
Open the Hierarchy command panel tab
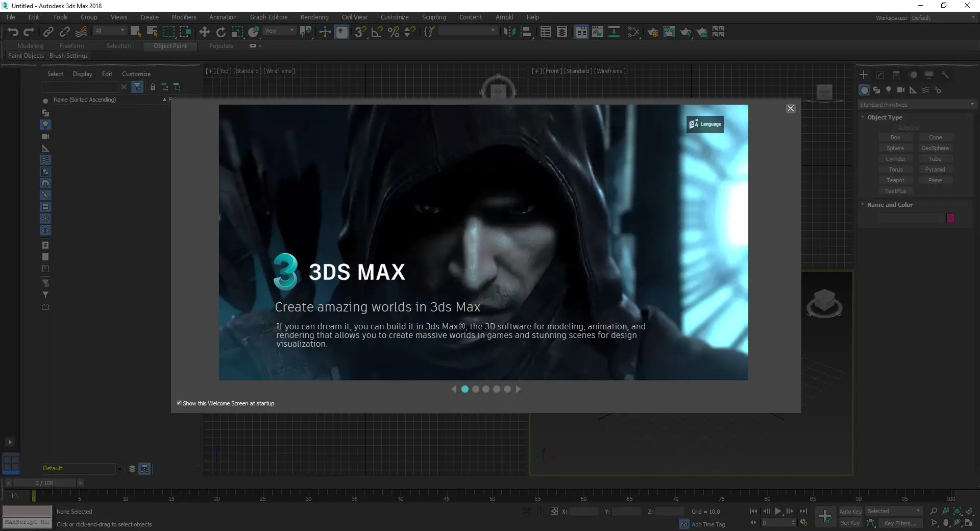897,75
